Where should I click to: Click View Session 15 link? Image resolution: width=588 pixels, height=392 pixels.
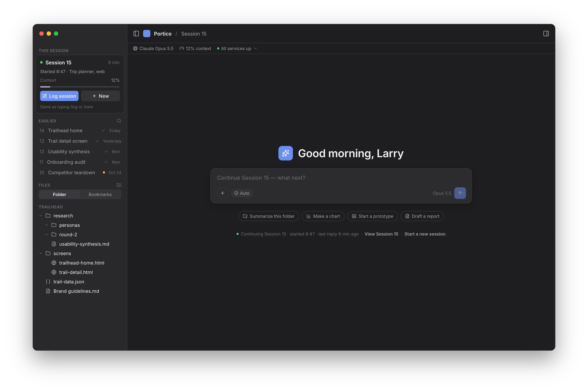tap(381, 234)
